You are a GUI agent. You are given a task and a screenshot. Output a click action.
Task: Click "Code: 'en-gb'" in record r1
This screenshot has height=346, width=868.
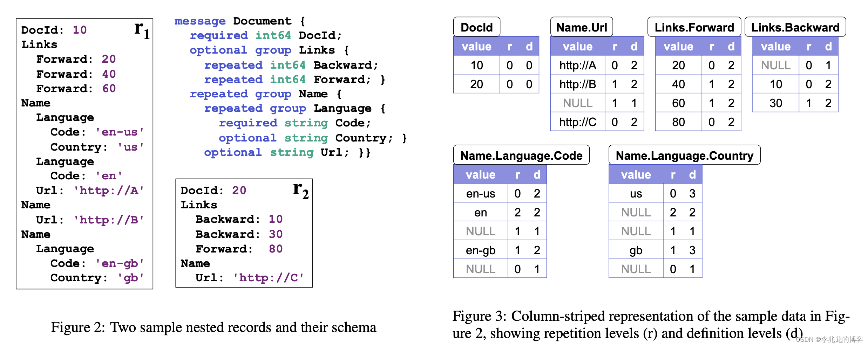coord(97,263)
